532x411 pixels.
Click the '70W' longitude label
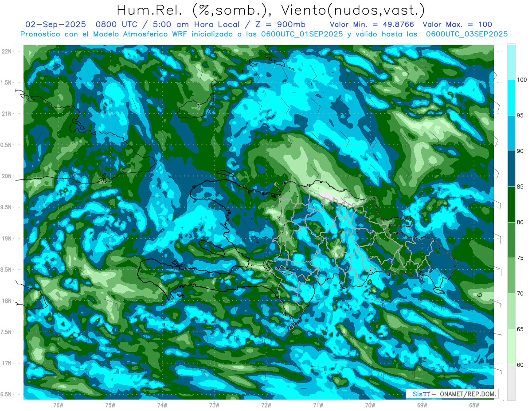click(370, 405)
